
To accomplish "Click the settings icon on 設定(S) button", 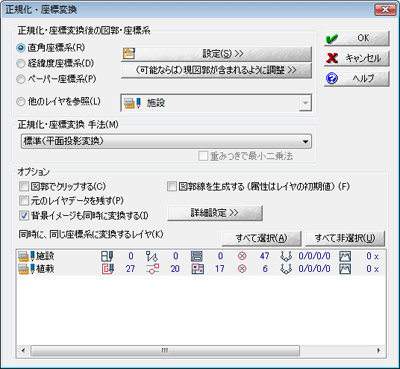I will coord(129,54).
